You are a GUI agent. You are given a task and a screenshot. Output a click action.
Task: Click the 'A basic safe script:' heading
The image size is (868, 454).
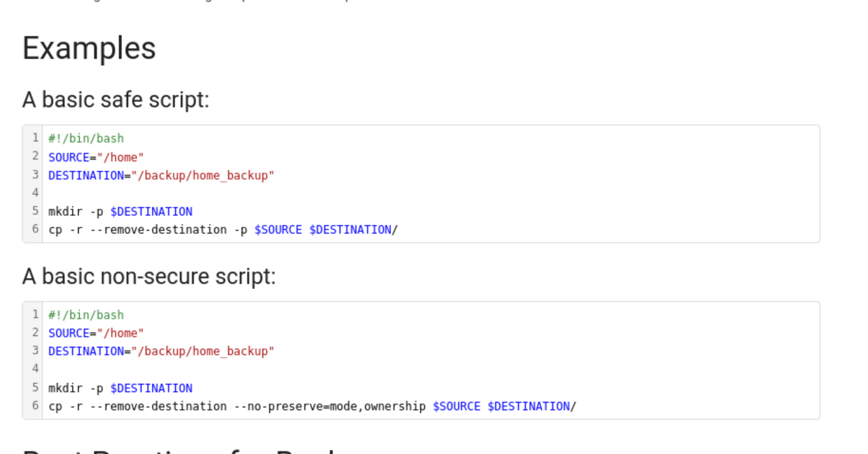pyautogui.click(x=116, y=100)
